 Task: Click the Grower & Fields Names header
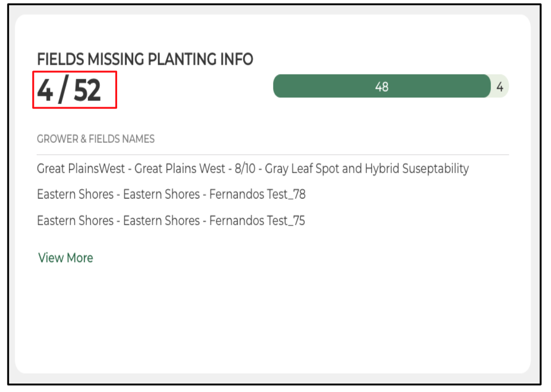point(96,139)
